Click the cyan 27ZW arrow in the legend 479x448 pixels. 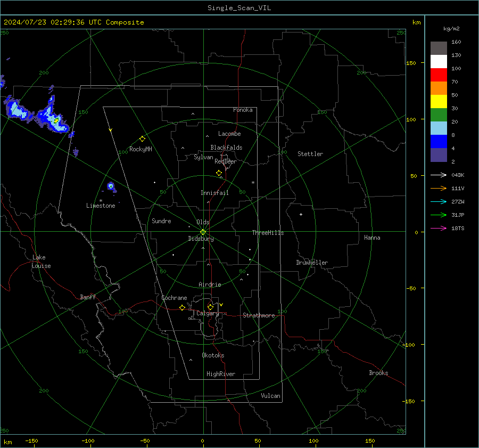(x=439, y=201)
